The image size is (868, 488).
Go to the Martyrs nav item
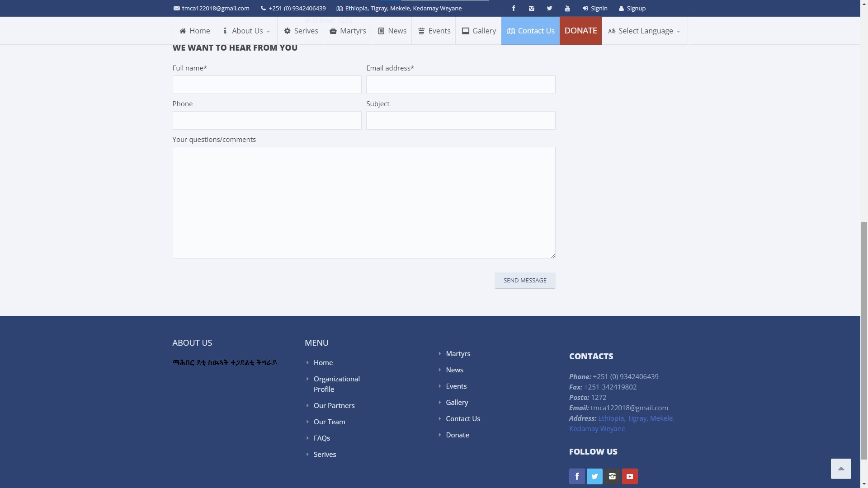pyautogui.click(x=347, y=31)
